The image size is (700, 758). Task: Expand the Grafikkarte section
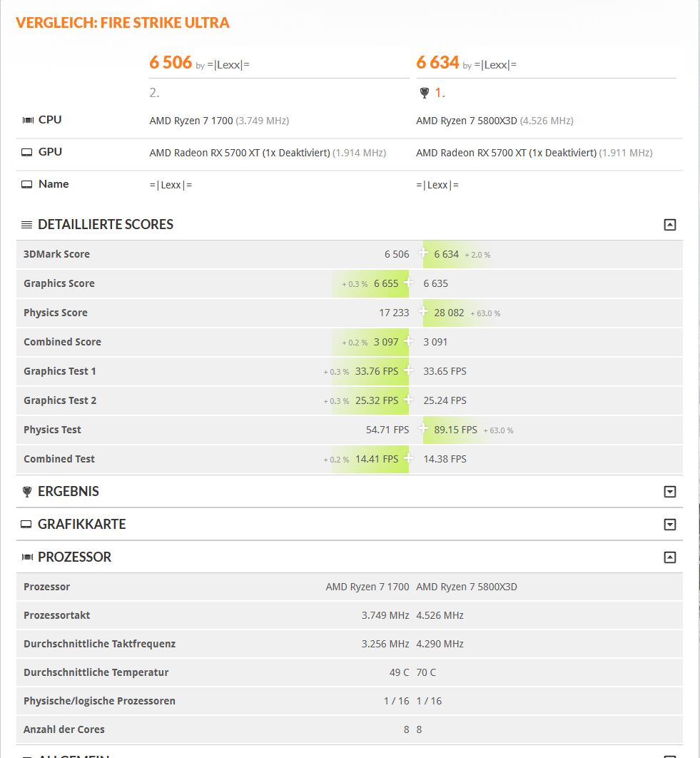pyautogui.click(x=669, y=525)
